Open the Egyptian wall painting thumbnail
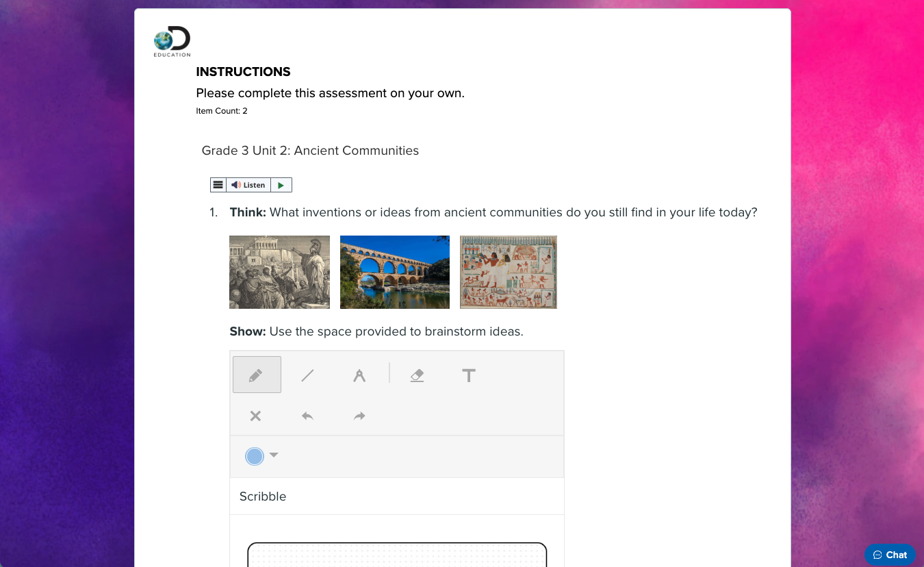Viewport: 924px width, 567px height. click(509, 272)
